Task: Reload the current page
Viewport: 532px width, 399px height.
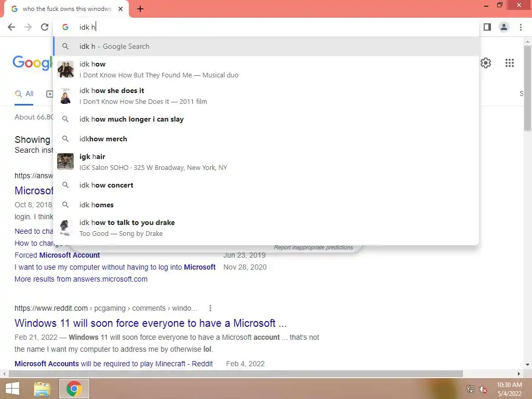Action: [x=45, y=27]
